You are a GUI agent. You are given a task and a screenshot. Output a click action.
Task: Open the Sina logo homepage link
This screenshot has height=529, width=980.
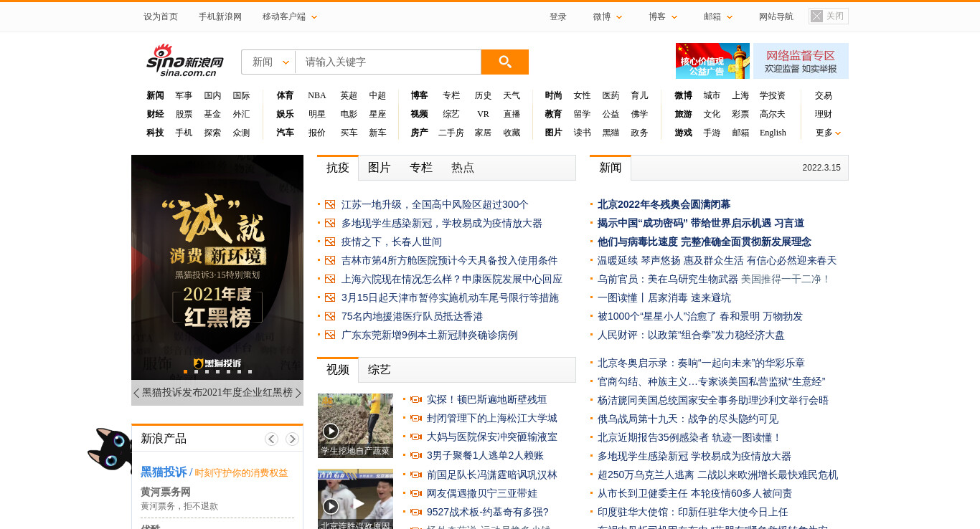[x=185, y=60]
